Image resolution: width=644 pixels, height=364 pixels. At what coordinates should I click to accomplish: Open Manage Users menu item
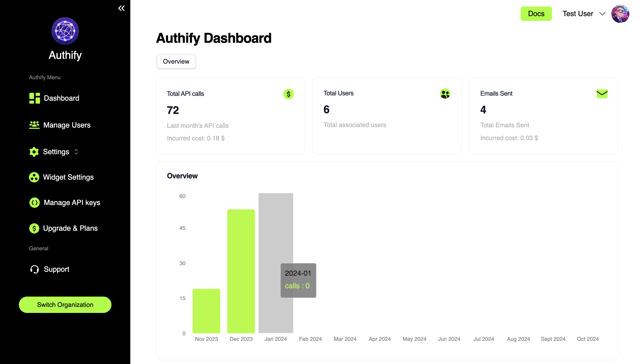[67, 125]
